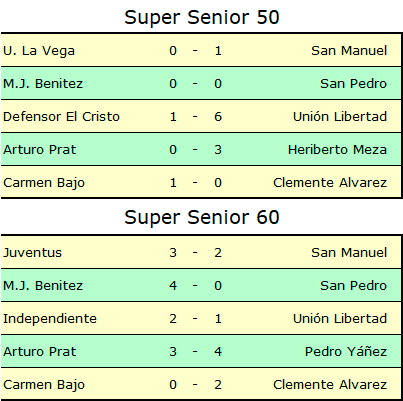Select Heriberto Meza team name
Viewport: 403px width, 401px height.
pyautogui.click(x=337, y=150)
